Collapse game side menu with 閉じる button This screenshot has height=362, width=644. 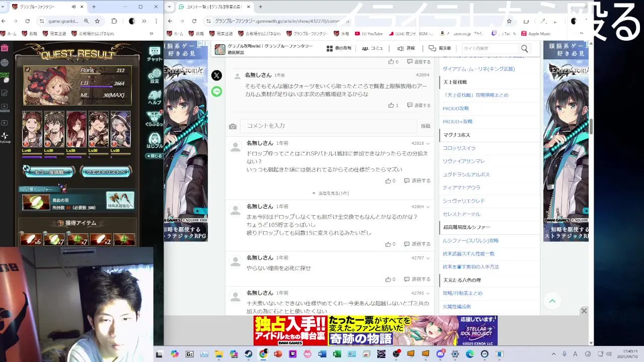coord(154,156)
